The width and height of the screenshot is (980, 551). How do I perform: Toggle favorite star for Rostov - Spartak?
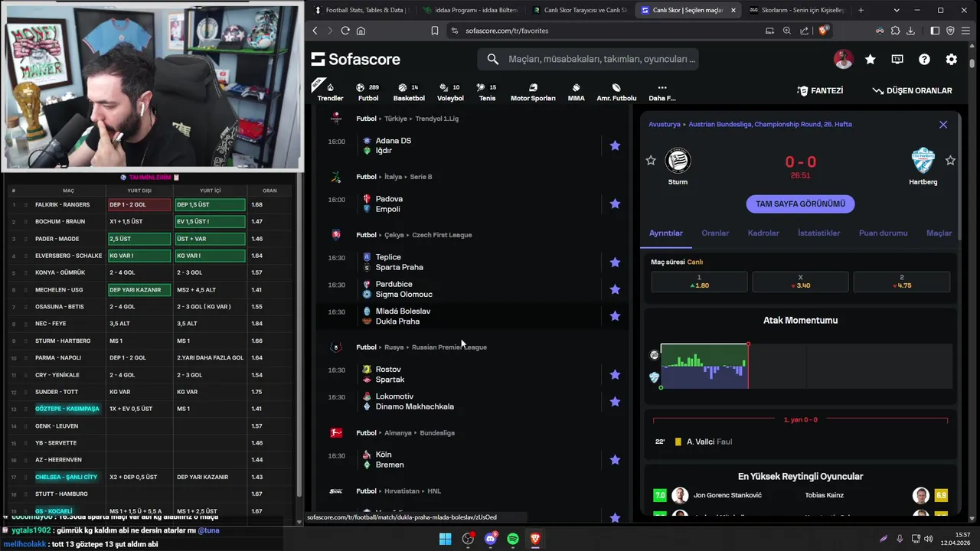coord(615,374)
